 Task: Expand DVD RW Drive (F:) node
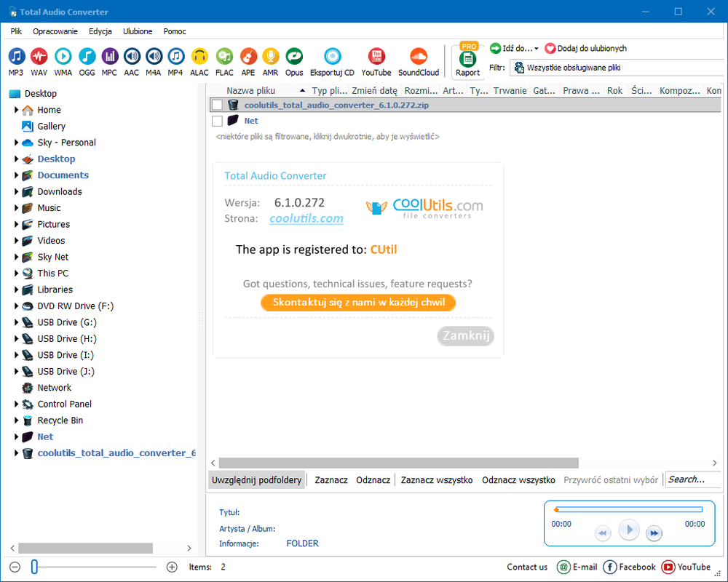coord(16,306)
